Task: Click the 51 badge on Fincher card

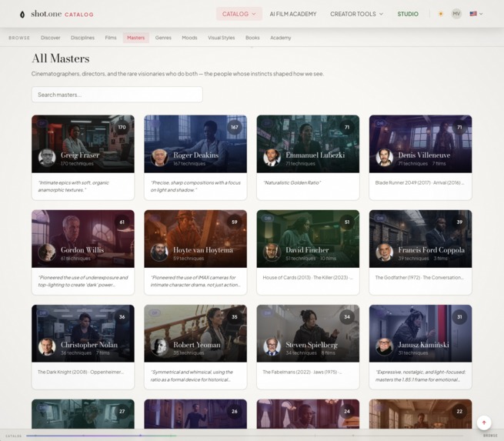Action: click(x=347, y=222)
